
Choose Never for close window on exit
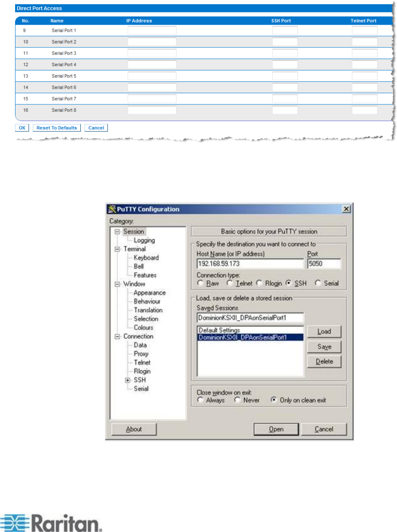(x=237, y=400)
